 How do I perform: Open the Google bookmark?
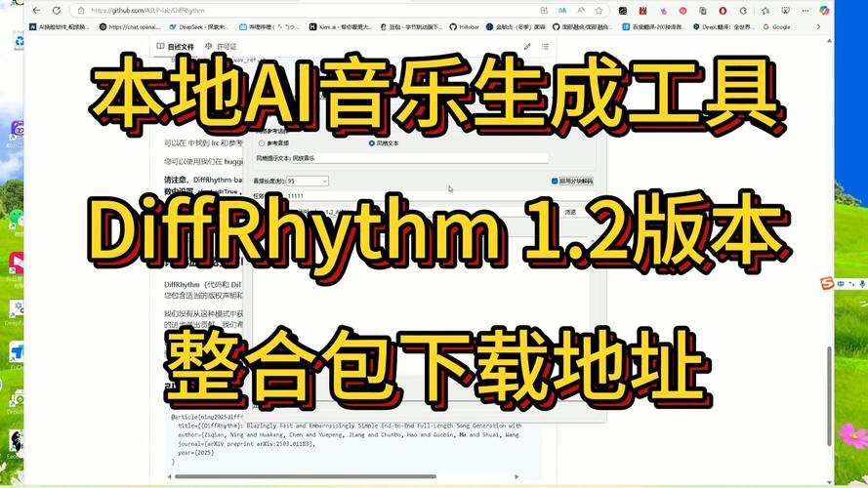[776, 26]
